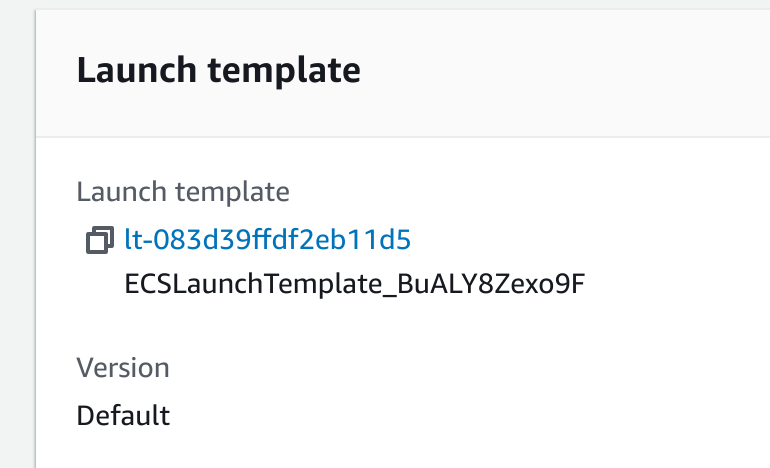This screenshot has width=770, height=468.
Task: Open the lt-083d39ffdf2eb11d5 launch template link
Action: pos(268,240)
